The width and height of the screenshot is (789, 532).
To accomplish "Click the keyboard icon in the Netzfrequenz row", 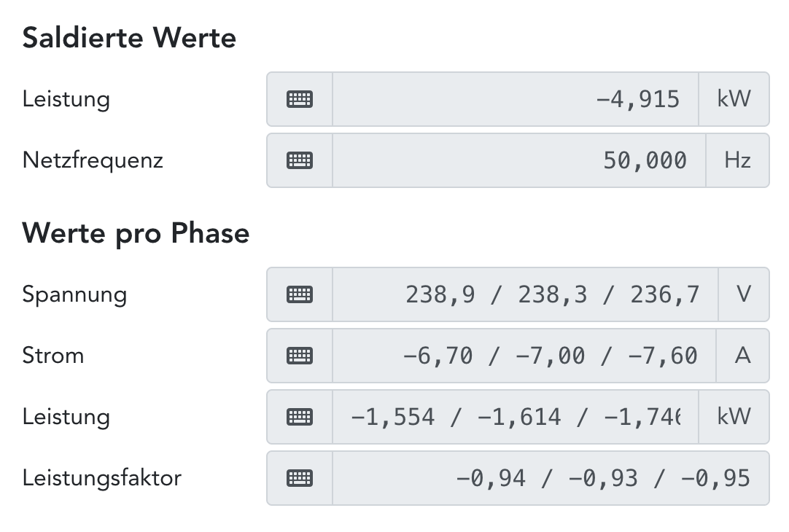I will 300,160.
